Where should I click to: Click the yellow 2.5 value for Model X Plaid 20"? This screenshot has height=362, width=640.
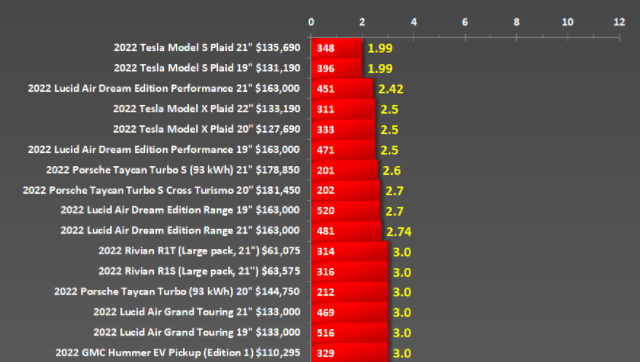pyautogui.click(x=389, y=130)
